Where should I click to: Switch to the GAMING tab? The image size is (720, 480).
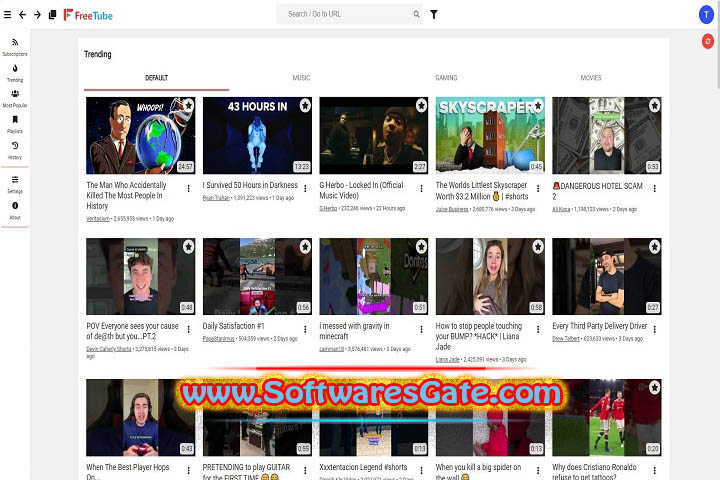(x=446, y=78)
